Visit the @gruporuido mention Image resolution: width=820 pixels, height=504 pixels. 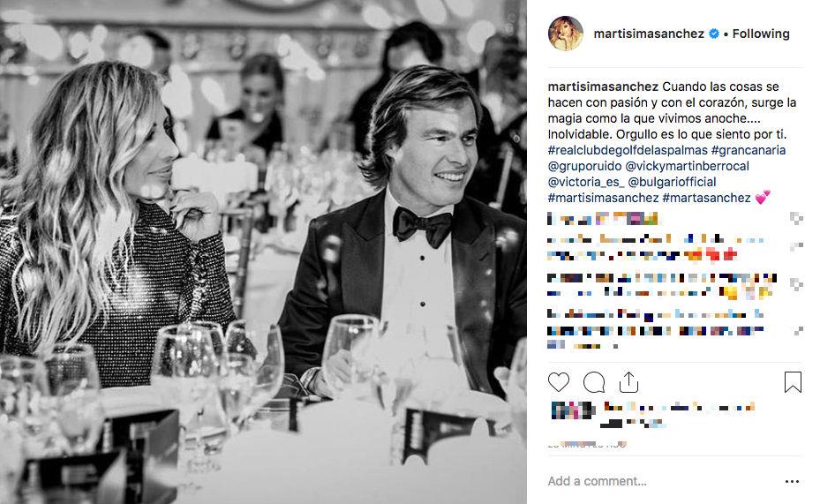(585, 166)
